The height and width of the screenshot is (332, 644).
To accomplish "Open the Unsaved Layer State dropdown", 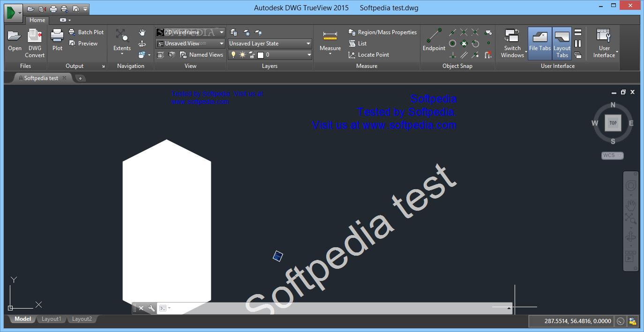I will (x=270, y=44).
